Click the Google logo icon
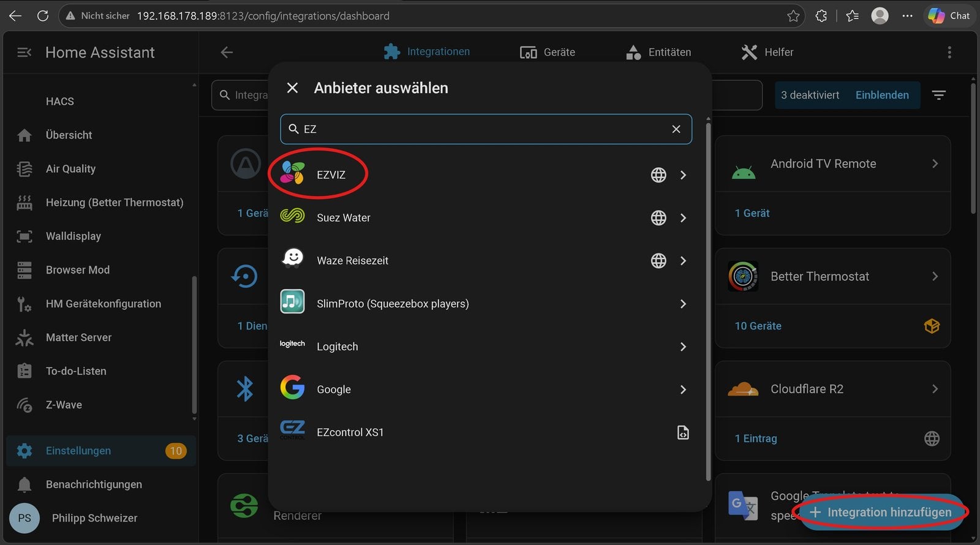Screen dimensions: 980x545 pos(292,387)
